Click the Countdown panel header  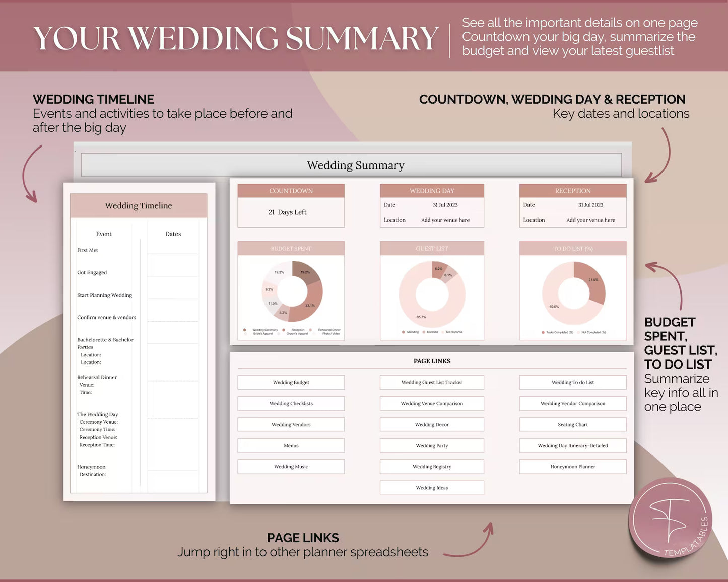tap(291, 191)
